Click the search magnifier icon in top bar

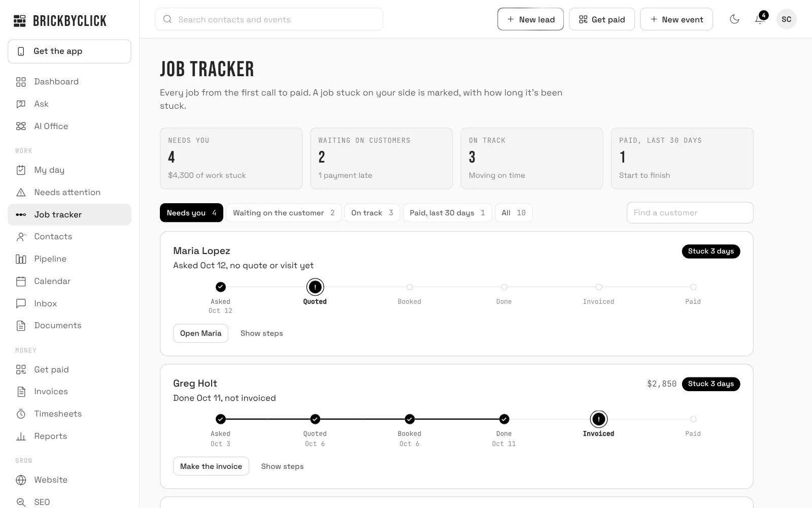[167, 19]
